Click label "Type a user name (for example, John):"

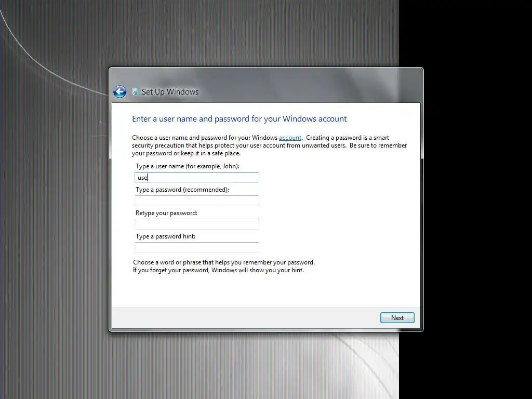pos(188,166)
